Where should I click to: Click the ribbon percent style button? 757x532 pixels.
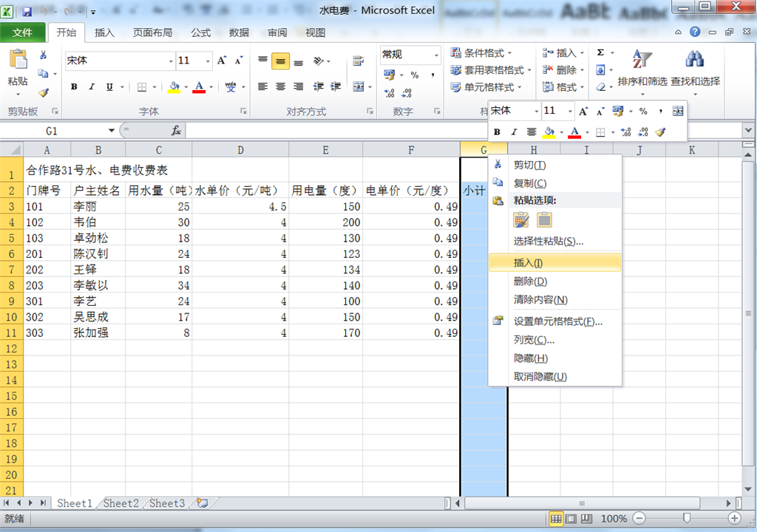[x=414, y=75]
